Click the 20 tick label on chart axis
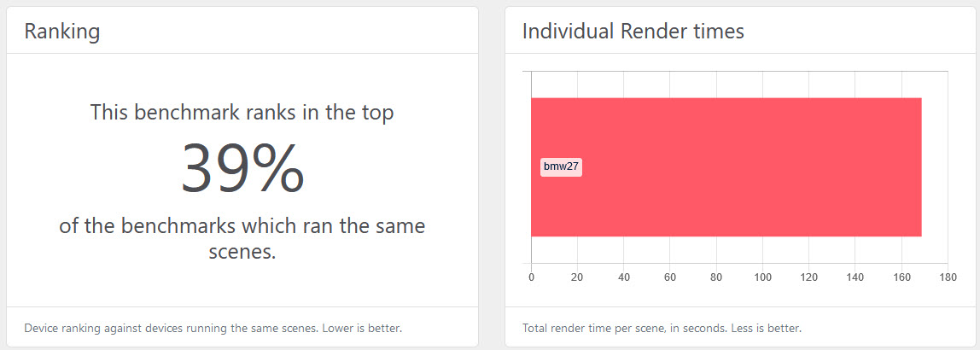The width and height of the screenshot is (980, 350). tap(577, 277)
